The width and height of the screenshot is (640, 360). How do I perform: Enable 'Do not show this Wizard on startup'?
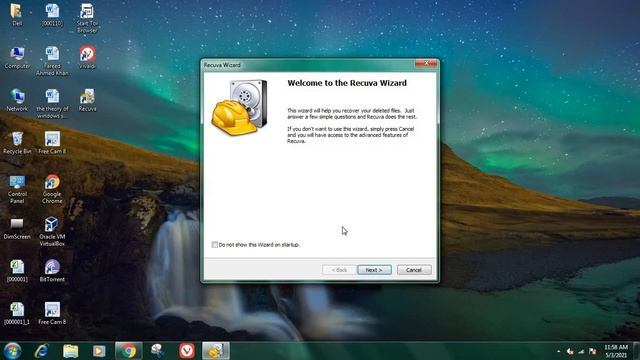coord(215,244)
